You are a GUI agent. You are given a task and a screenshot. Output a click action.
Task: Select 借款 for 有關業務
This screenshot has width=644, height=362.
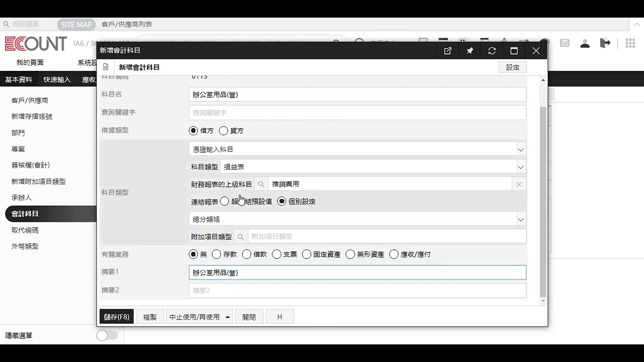click(x=247, y=254)
